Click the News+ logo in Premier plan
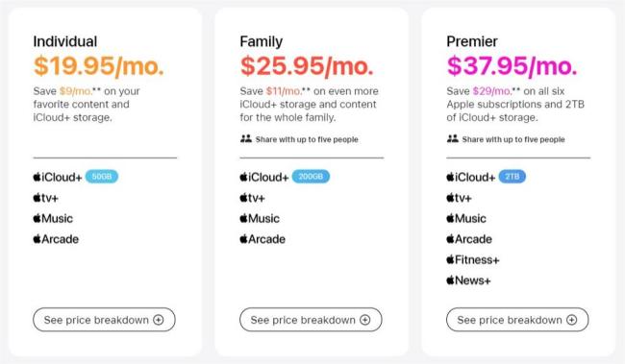 [468, 280]
